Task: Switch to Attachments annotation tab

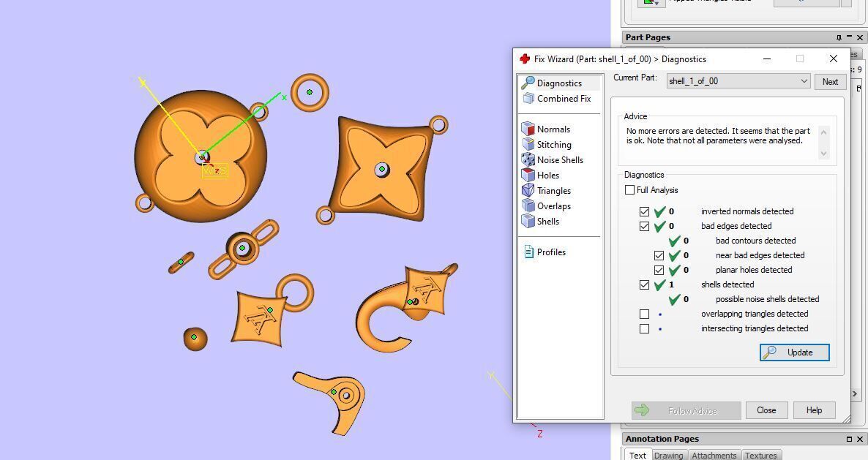Action: click(714, 455)
